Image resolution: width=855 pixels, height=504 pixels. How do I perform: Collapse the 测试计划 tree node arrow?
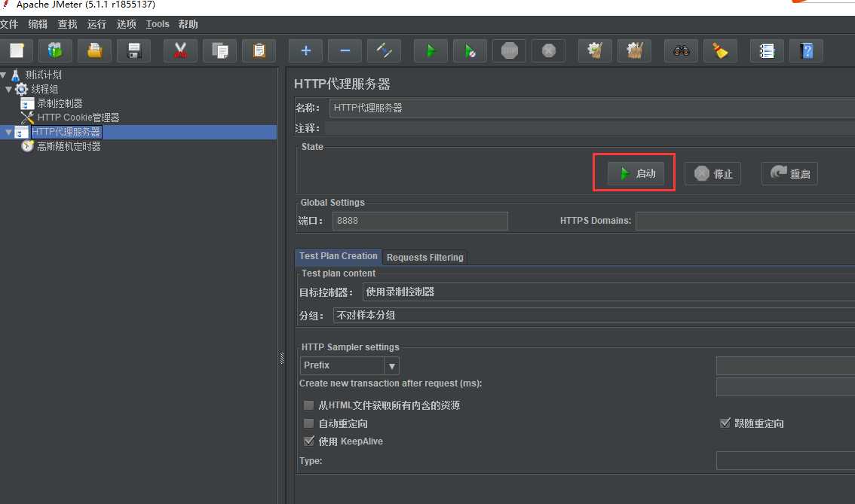4,75
